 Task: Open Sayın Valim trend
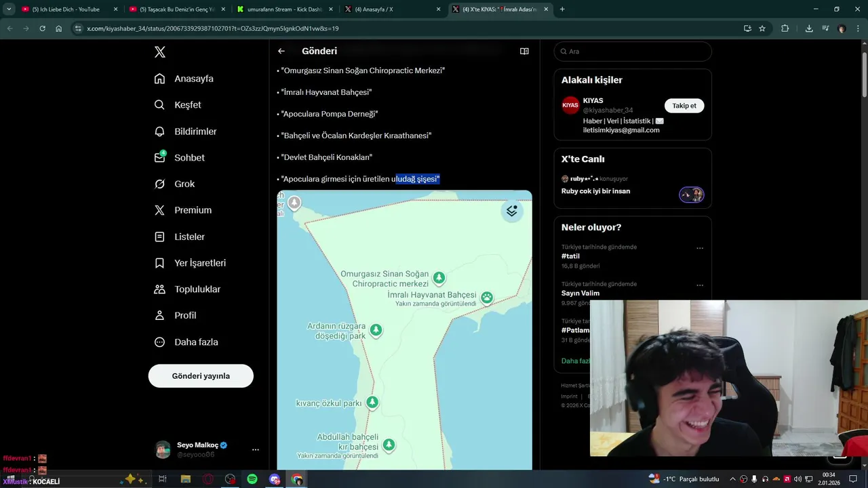click(x=580, y=293)
